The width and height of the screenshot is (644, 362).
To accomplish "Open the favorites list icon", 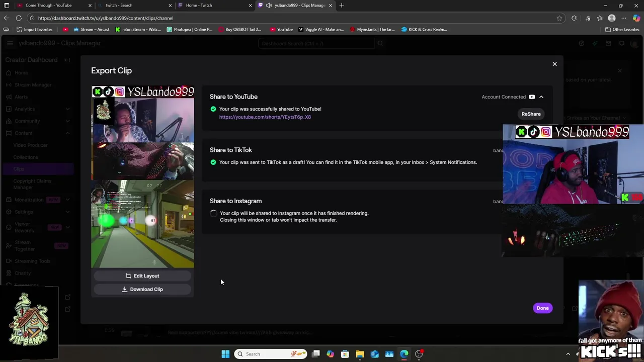I will pyautogui.click(x=600, y=18).
